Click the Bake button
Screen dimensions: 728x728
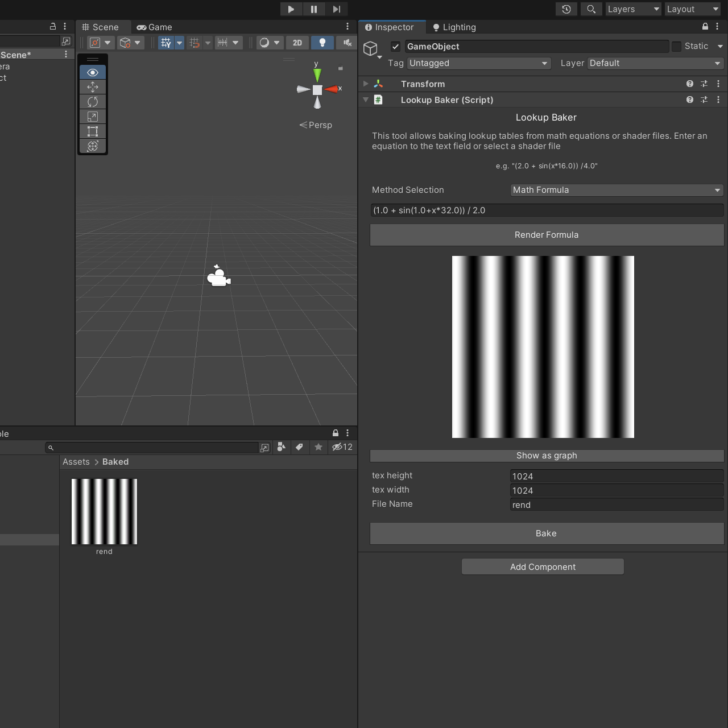click(x=547, y=533)
